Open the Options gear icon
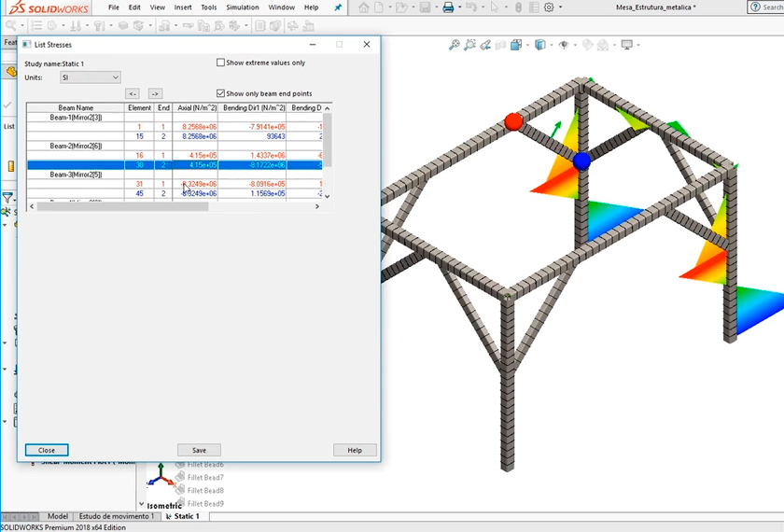Screen dimensions: 784x532 pos(548,7)
